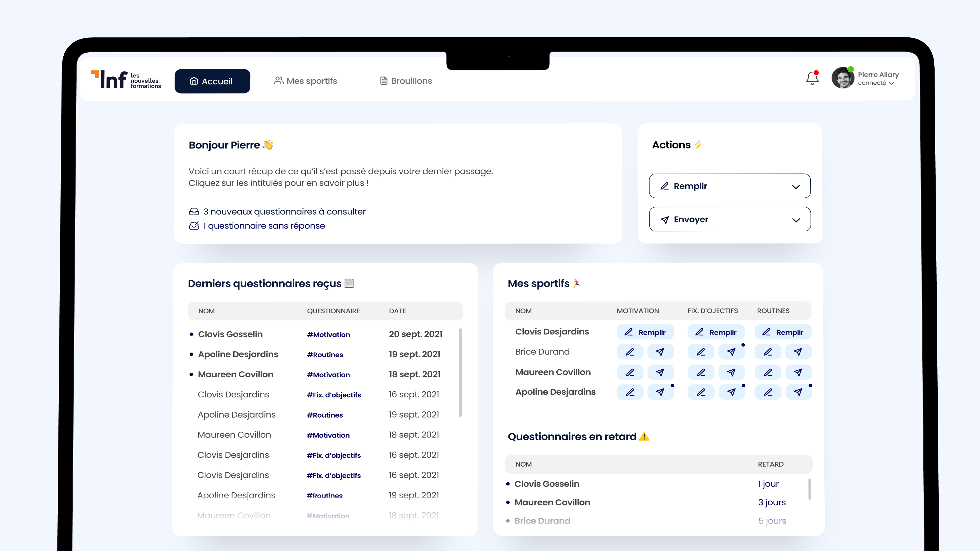980x551 pixels.
Task: Click the FIX. D'OJECTIFS column header
Action: point(713,311)
